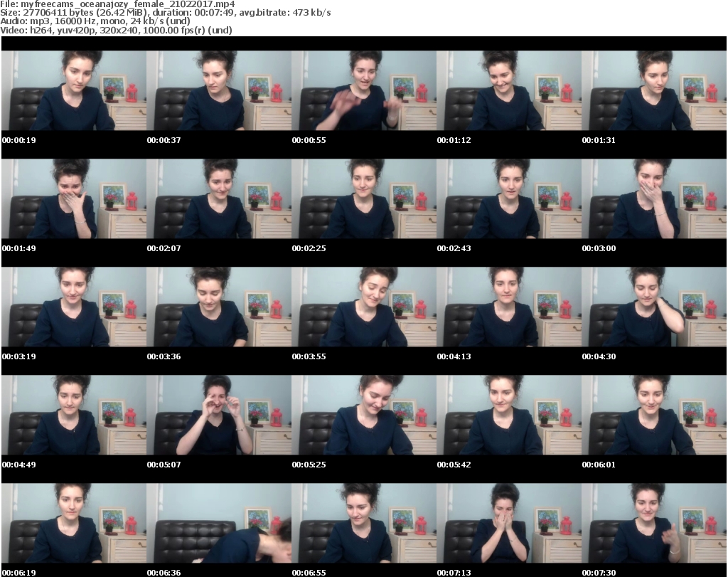728x577 pixels.
Task: Select the thumbnail frame at 00:03:55
Action: [x=363, y=307]
